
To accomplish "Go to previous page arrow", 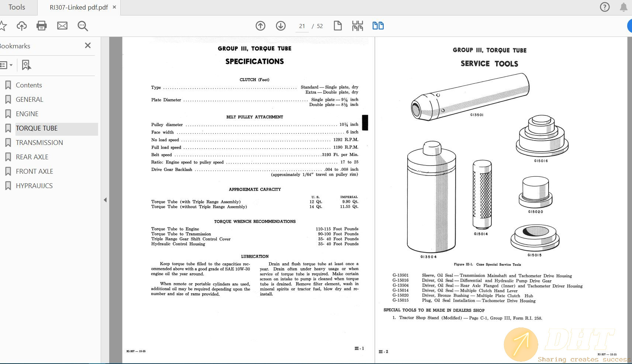I will (x=260, y=26).
